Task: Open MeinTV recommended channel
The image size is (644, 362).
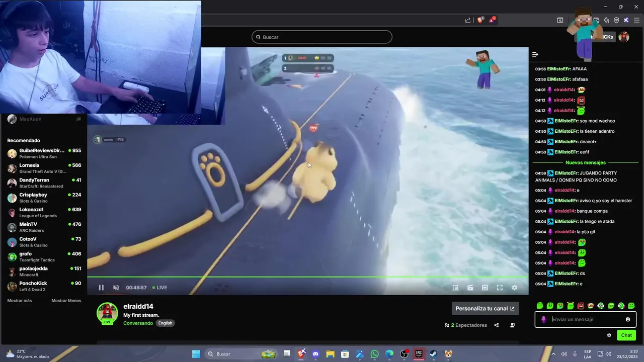Action: [x=44, y=227]
